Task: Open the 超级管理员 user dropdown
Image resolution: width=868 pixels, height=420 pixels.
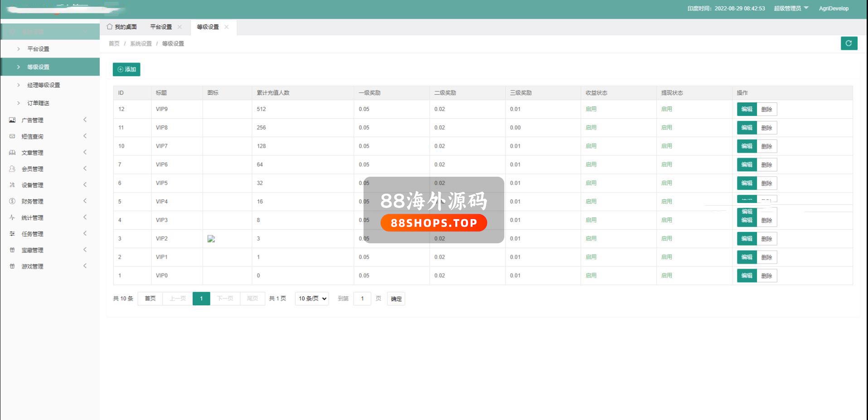Action: 791,8
